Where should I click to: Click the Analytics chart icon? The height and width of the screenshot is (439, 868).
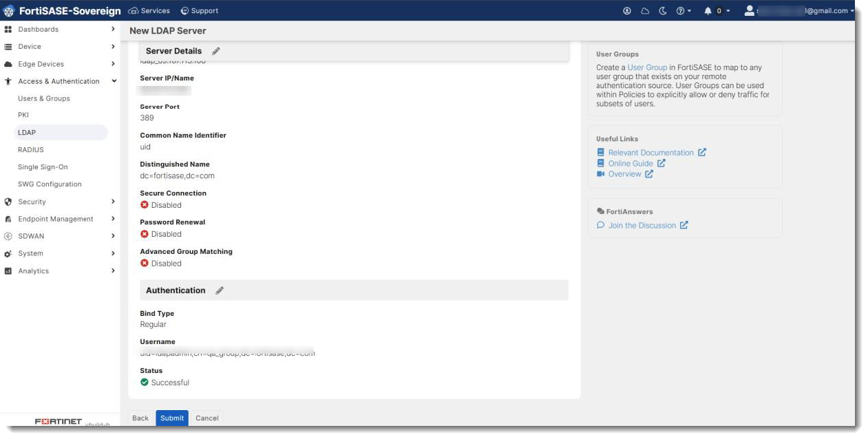click(x=8, y=271)
